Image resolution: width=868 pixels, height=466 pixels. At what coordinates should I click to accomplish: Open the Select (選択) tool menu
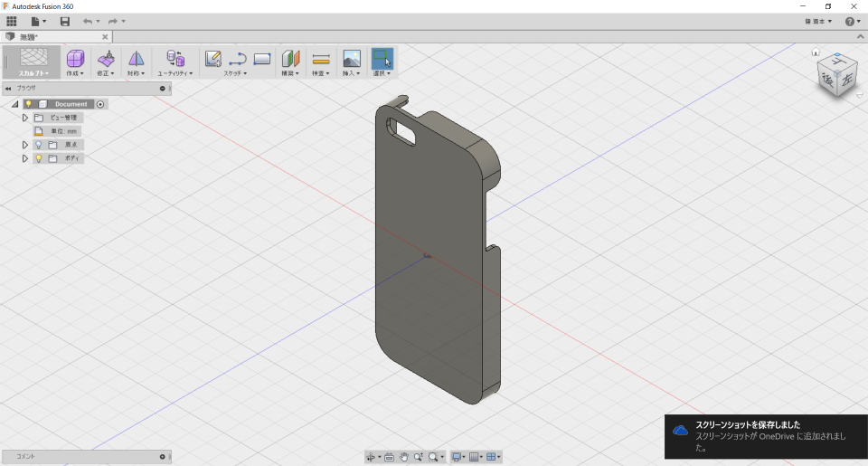tap(382, 62)
